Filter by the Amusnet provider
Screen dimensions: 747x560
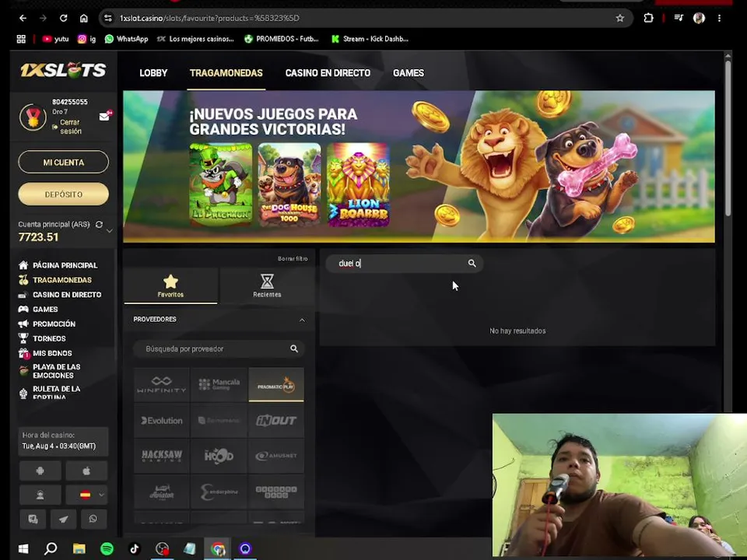(x=276, y=456)
